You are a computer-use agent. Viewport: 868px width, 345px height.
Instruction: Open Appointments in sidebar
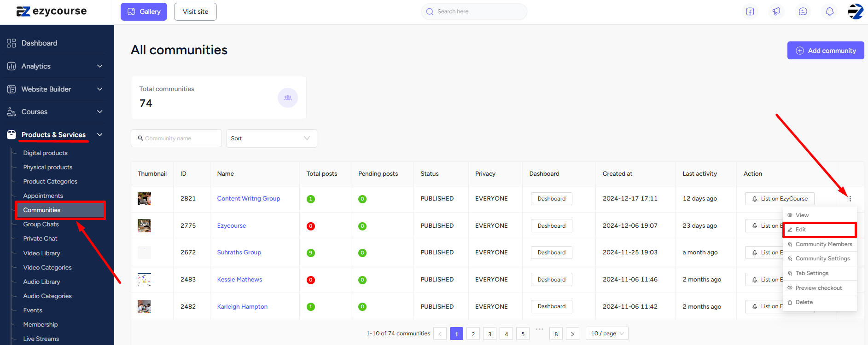point(43,196)
